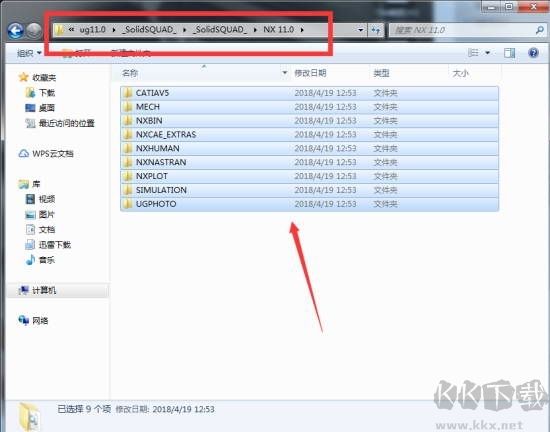The image size is (550, 432).
Task: Click the first _SolidSQUAD_ breadcrumb
Action: (x=149, y=29)
